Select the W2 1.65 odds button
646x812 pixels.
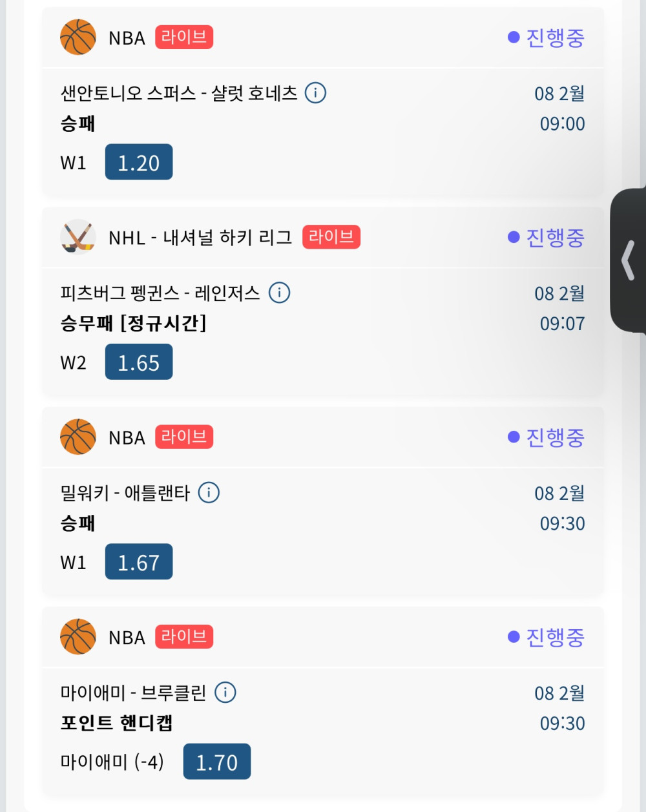click(x=139, y=362)
